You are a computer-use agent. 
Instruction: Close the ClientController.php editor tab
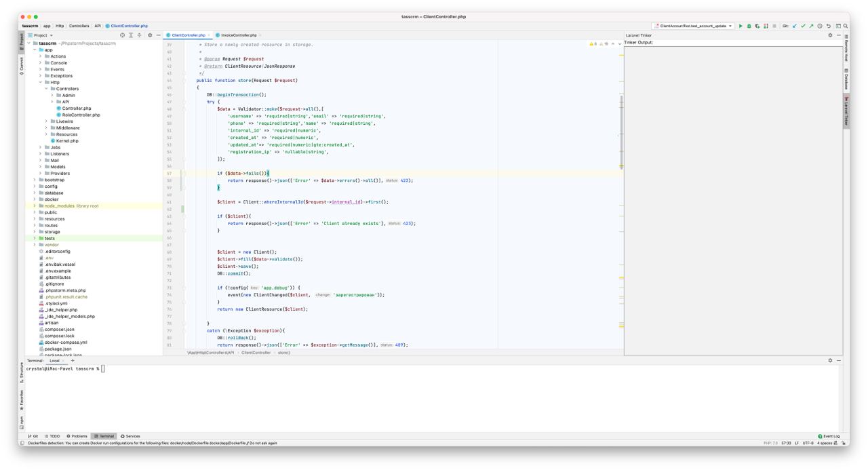pyautogui.click(x=210, y=35)
